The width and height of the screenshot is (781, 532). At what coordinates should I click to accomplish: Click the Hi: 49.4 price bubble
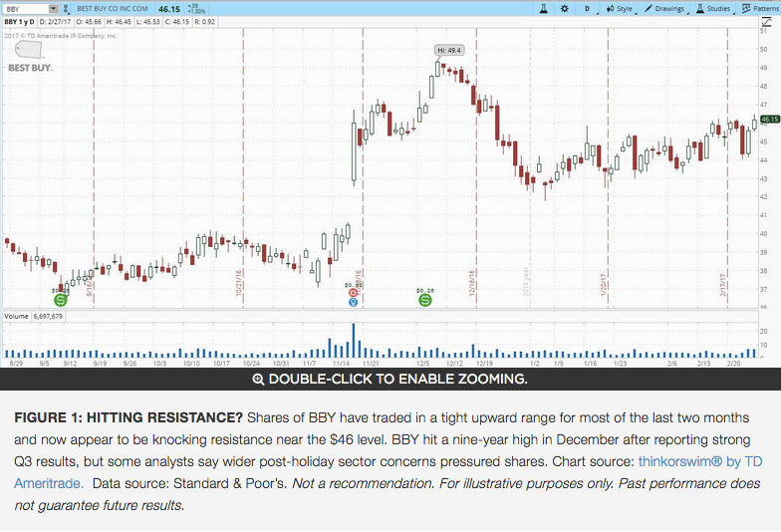click(x=449, y=50)
